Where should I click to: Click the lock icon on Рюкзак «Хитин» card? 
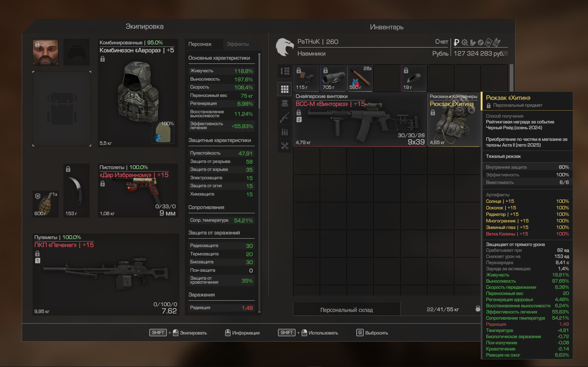click(433, 112)
